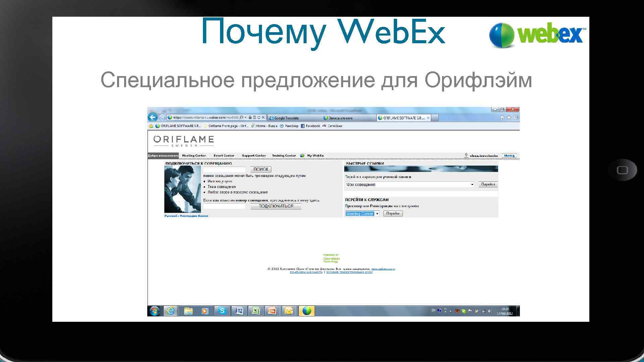Screen dimensions: 644x362
Task: Click the Выход logout link
Action: coord(509,156)
